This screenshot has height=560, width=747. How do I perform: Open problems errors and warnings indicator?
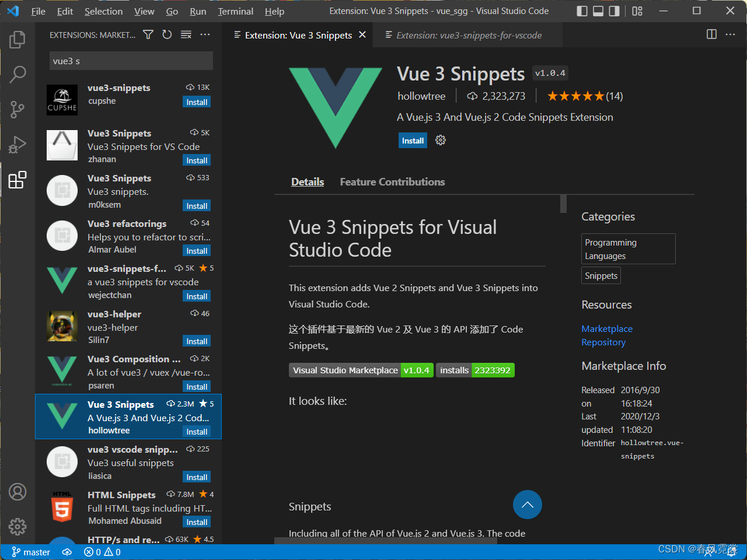tap(103, 552)
